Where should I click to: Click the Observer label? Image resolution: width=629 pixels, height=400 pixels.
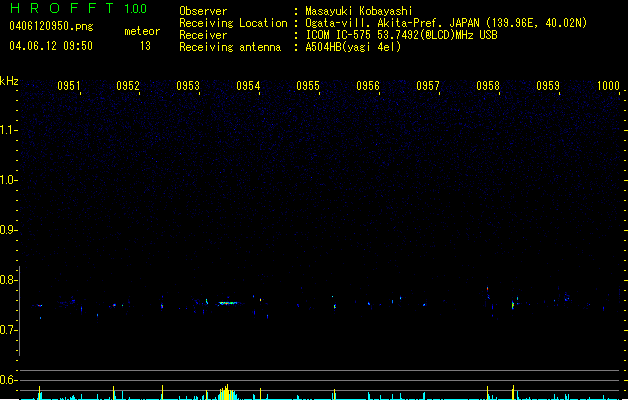(203, 11)
